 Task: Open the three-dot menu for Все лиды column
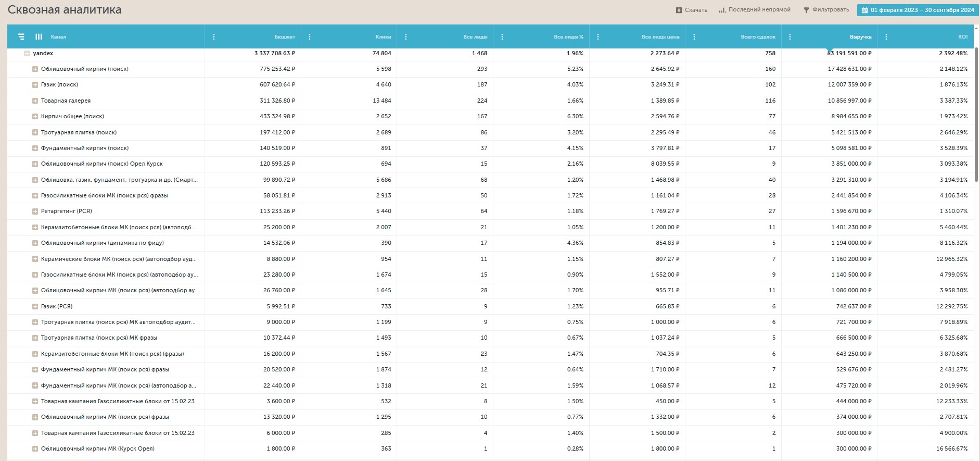[x=406, y=37]
